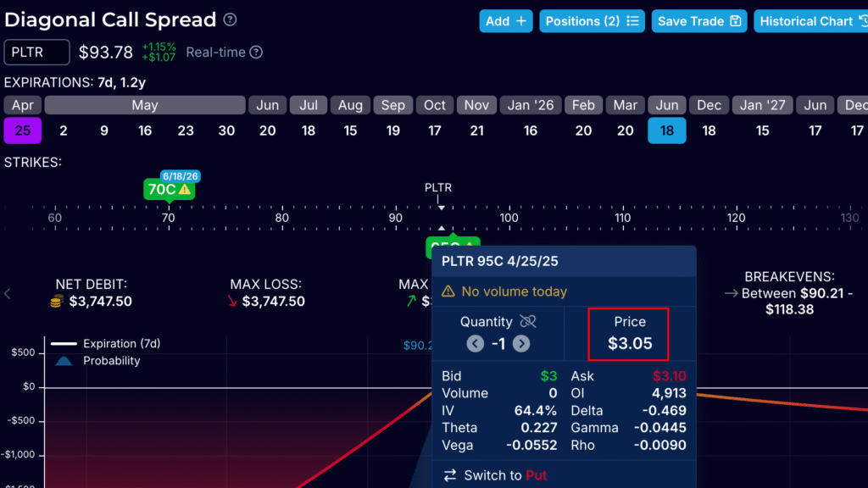Select the Apr 25 expiration date
The width and height of the screenshot is (868, 488).
point(23,130)
